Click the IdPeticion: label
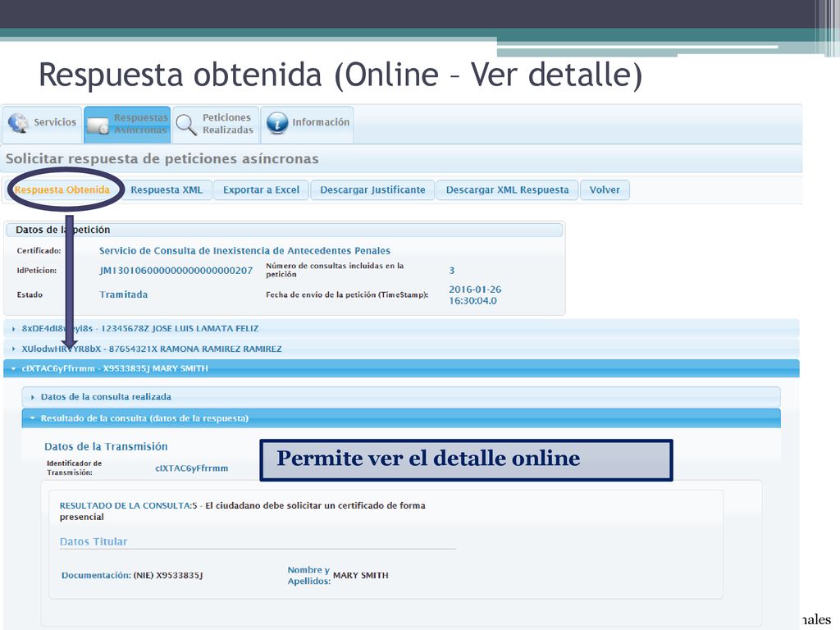This screenshot has height=630, width=840. 37,271
